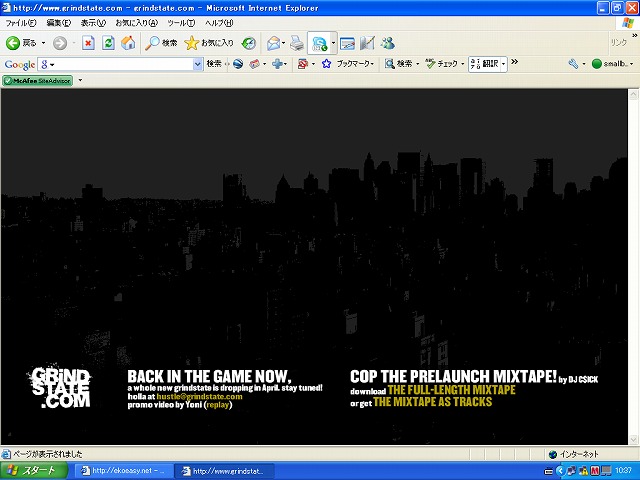Click the GRIND STATE .COM logo
The width and height of the screenshot is (640, 480).
(60, 387)
